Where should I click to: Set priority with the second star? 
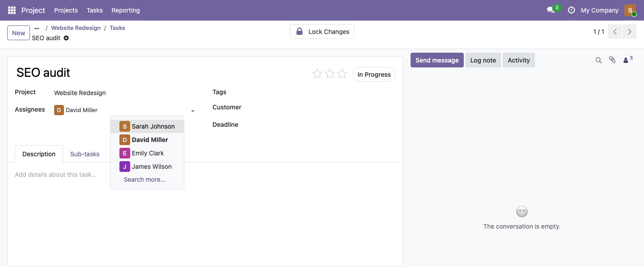tap(330, 74)
